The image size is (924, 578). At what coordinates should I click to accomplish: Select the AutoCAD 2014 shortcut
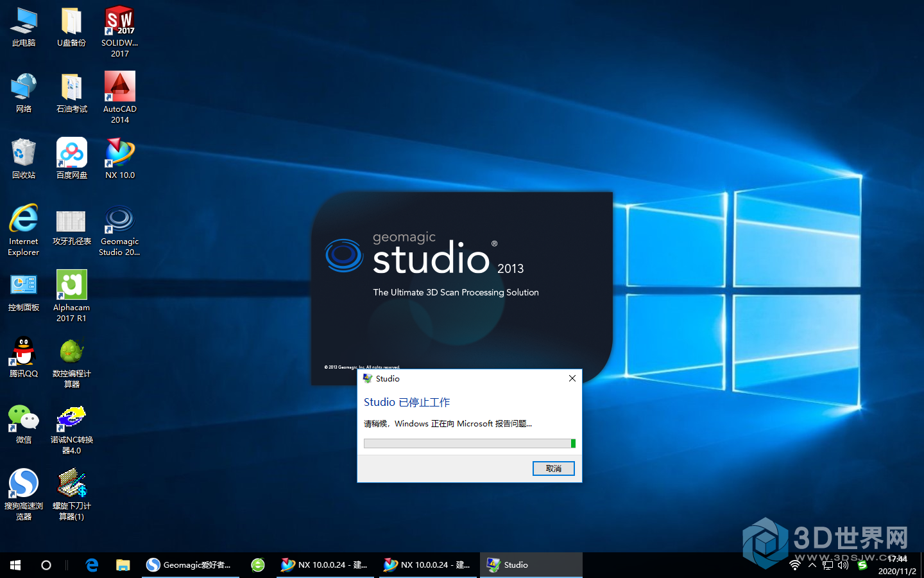(120, 98)
